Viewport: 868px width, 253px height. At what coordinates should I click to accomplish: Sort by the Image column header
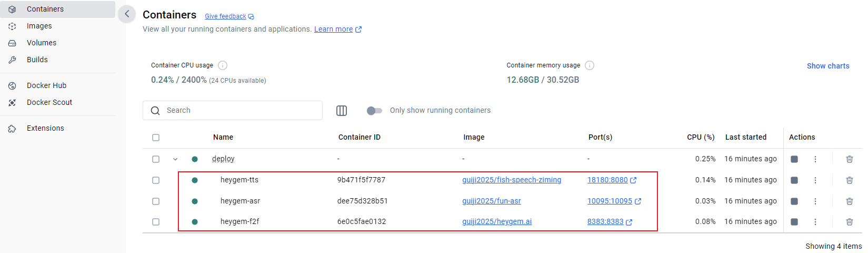click(474, 137)
